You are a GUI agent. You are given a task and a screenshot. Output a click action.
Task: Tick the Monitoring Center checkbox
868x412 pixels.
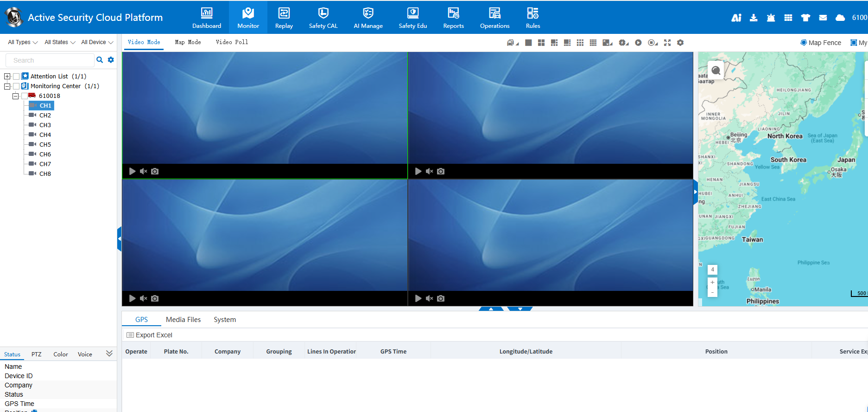[x=16, y=86]
